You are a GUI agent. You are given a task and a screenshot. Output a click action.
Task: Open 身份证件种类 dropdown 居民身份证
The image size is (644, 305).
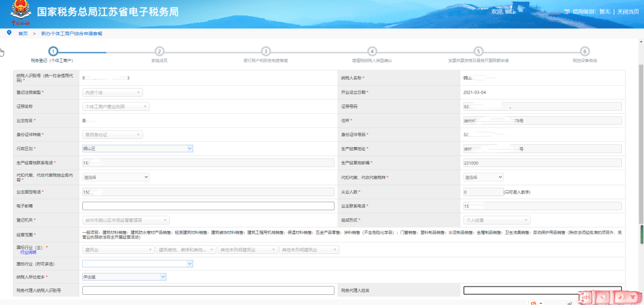113,135
